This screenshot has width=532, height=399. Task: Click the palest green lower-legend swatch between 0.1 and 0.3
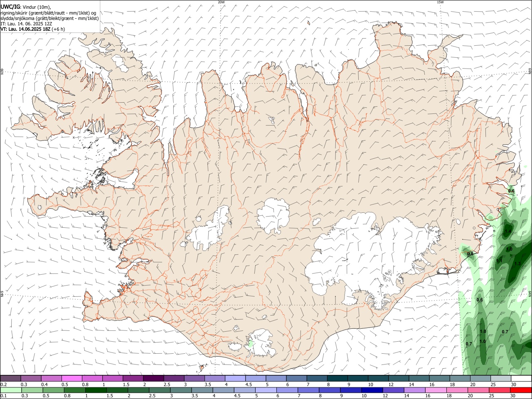pyautogui.click(x=10, y=390)
